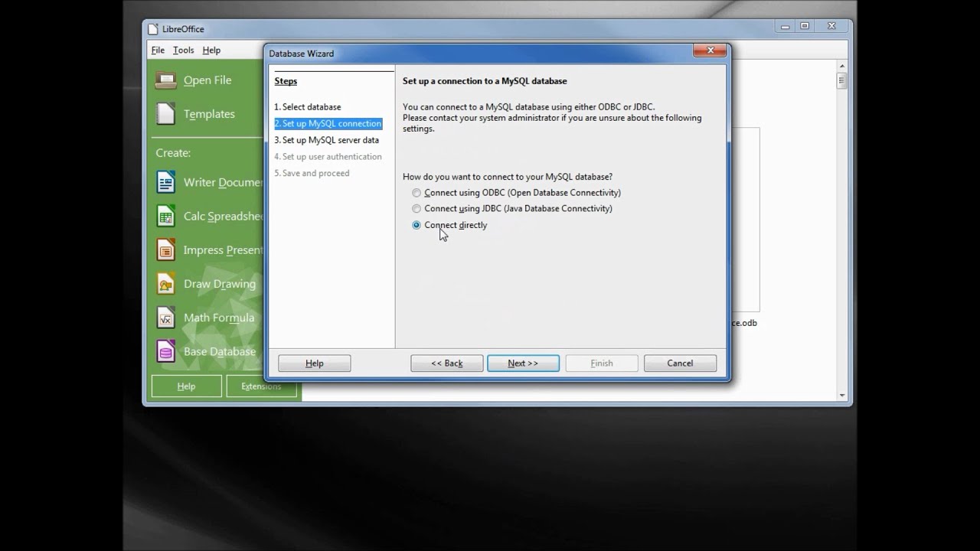This screenshot has width=980, height=551.
Task: Minimize the LibreOffice window
Action: click(x=785, y=26)
